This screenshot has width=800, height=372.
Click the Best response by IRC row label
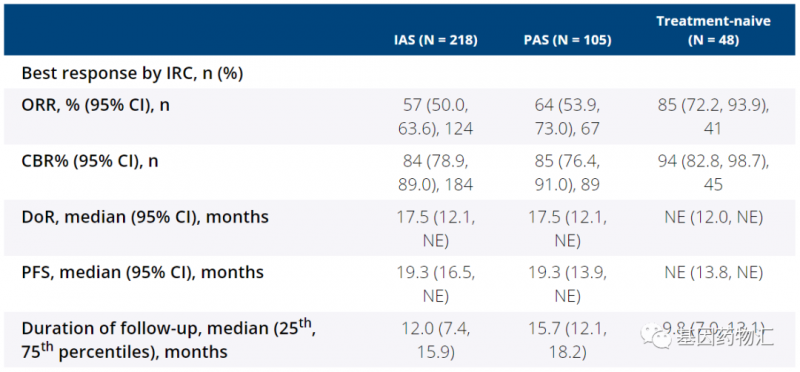[x=132, y=73]
